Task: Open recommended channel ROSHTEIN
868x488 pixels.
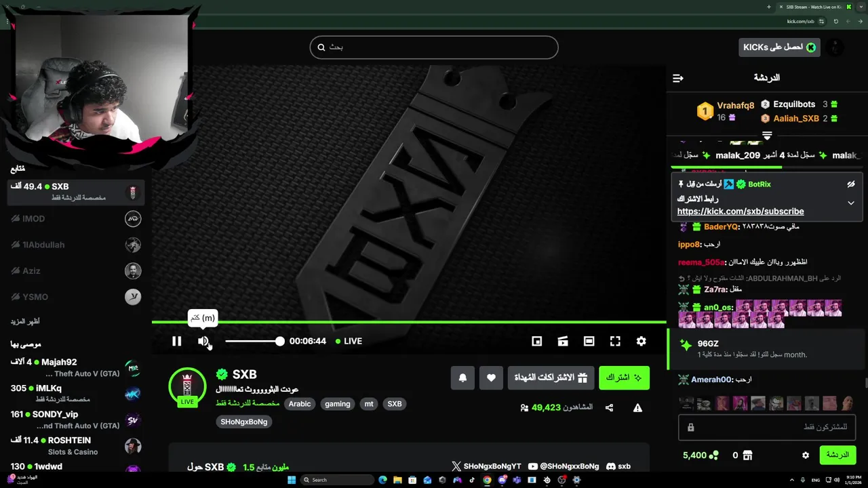Action: click(76, 446)
